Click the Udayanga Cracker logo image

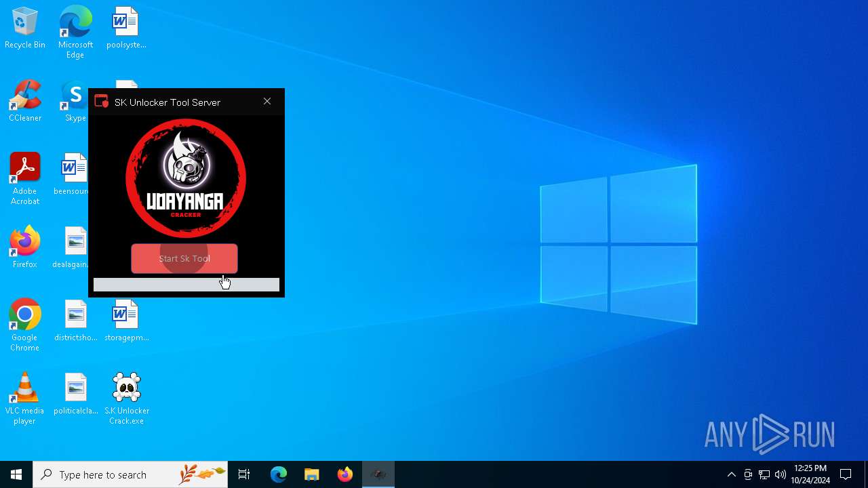[186, 178]
